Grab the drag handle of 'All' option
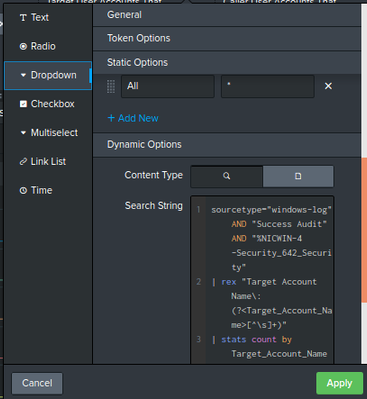Image resolution: width=367 pixels, height=399 pixels. [111, 87]
